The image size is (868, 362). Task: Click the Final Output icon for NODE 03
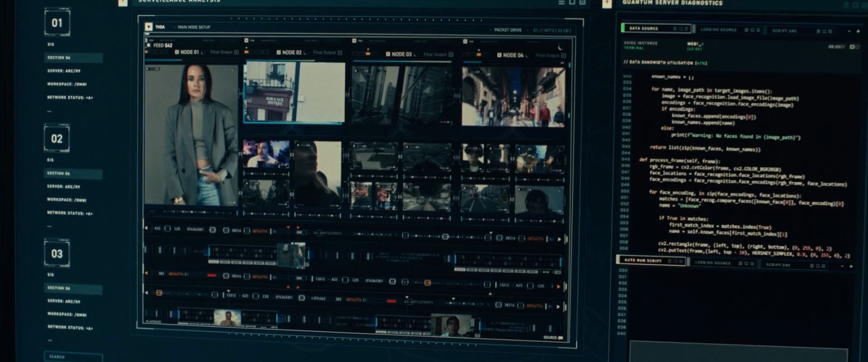[x=450, y=54]
